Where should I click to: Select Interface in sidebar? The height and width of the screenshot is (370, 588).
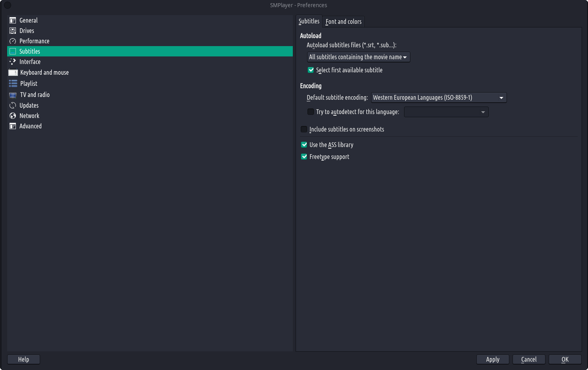[150, 62]
